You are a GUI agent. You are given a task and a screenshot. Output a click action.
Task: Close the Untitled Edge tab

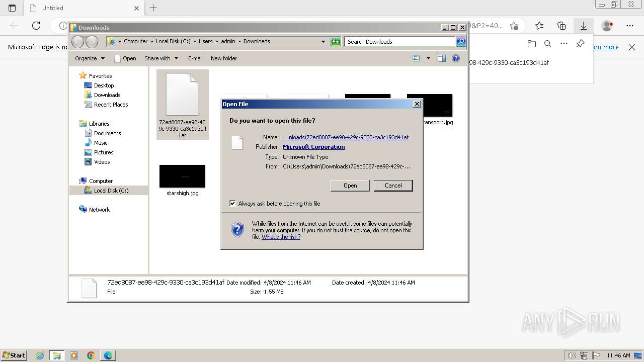(137, 8)
